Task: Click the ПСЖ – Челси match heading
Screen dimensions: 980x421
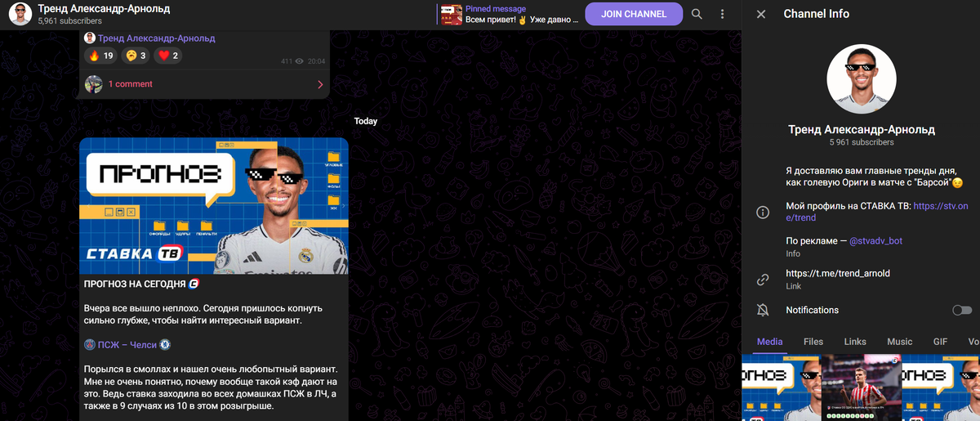Action: 127,345
